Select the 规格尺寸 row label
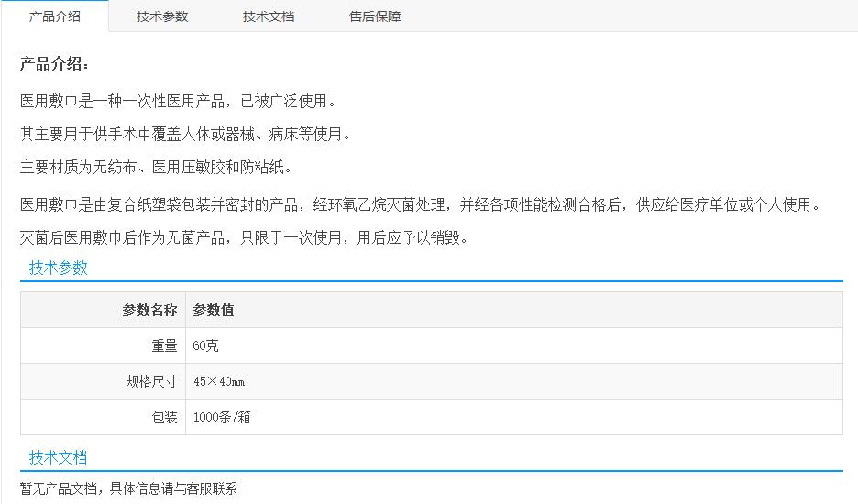Image resolution: width=858 pixels, height=504 pixels. tap(151, 381)
